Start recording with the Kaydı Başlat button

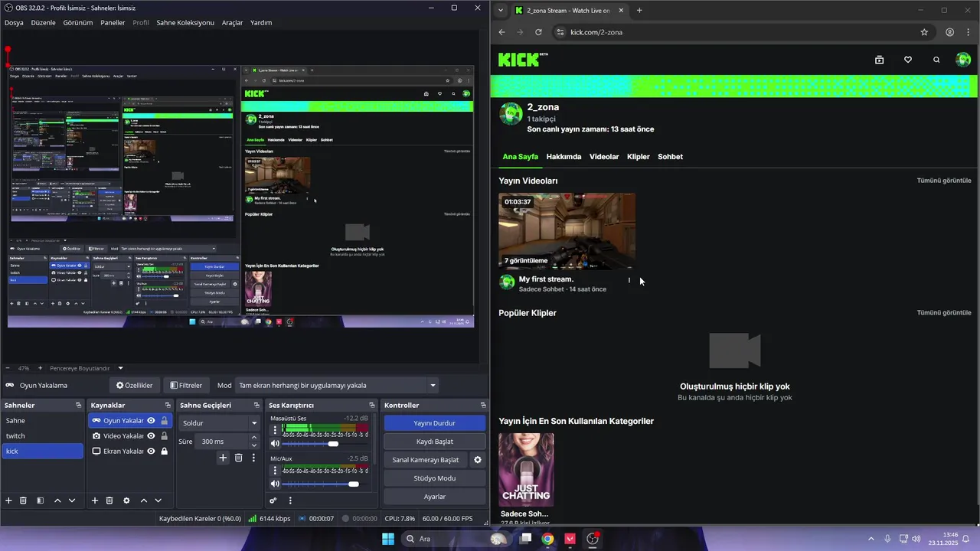[x=434, y=442]
